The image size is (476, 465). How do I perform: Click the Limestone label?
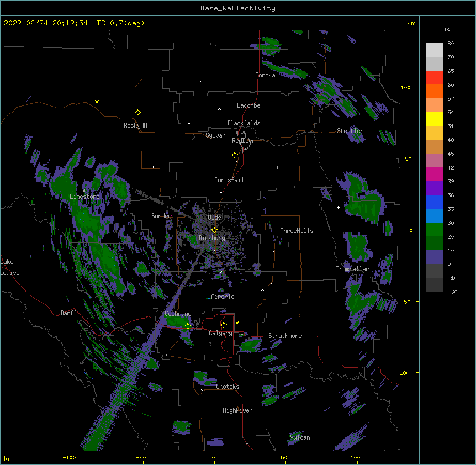tap(84, 197)
